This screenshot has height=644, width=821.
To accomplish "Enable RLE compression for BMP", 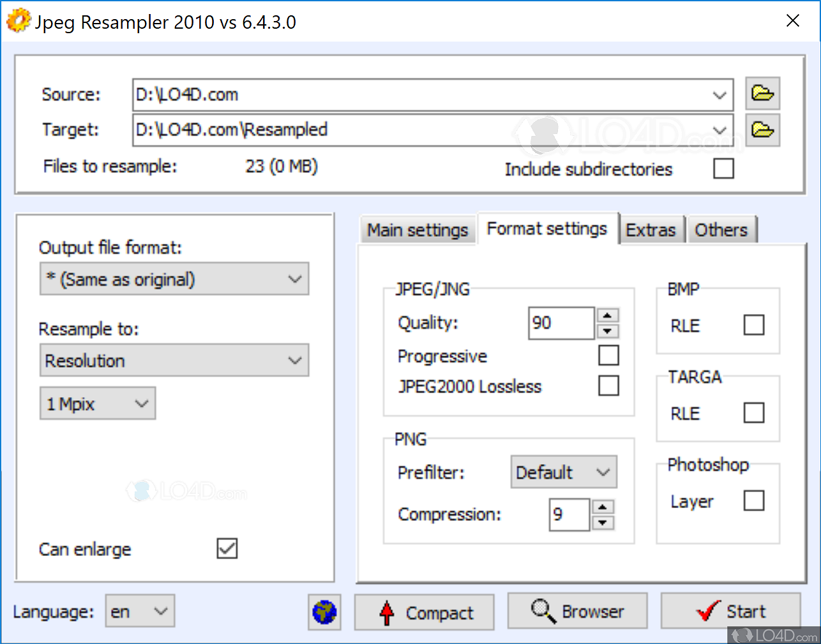I will (754, 325).
